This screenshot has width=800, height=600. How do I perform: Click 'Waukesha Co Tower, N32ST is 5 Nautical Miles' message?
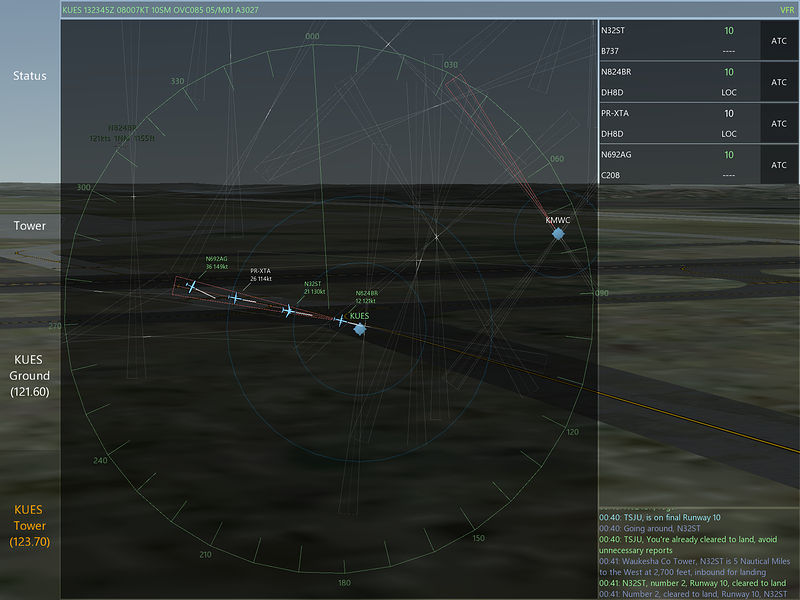[694, 567]
